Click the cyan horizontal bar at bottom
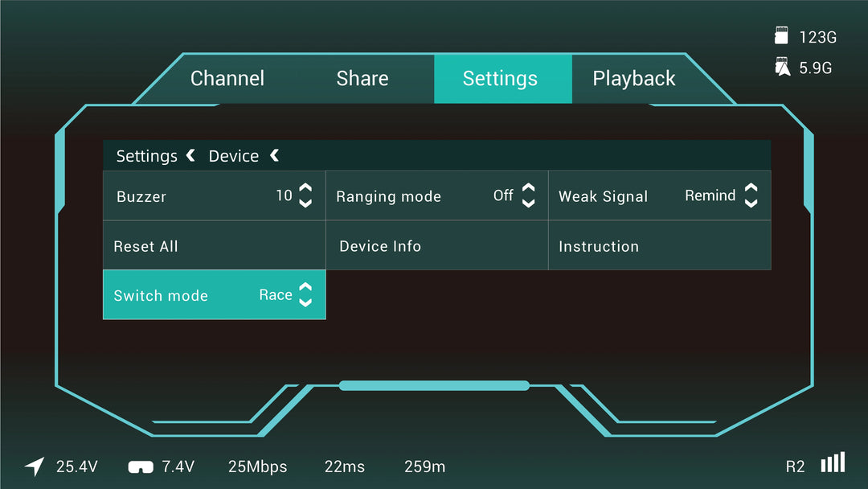 (434, 385)
